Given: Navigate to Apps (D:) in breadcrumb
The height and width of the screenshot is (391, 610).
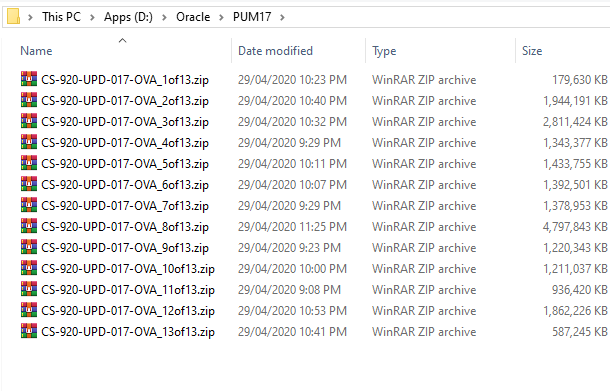Looking at the screenshot, I should [128, 17].
